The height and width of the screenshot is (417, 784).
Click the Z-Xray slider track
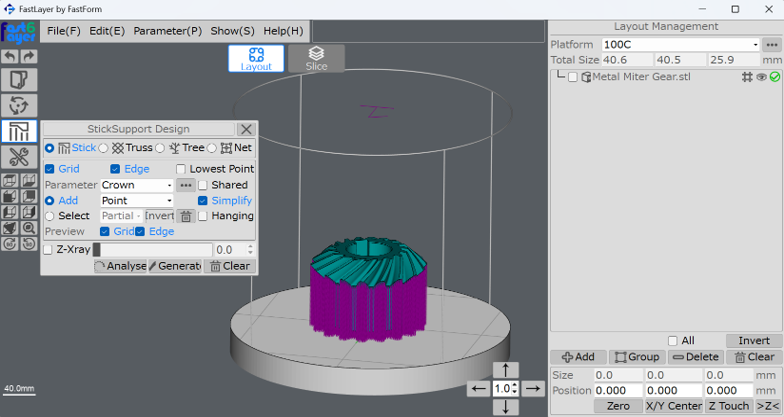[152, 250]
